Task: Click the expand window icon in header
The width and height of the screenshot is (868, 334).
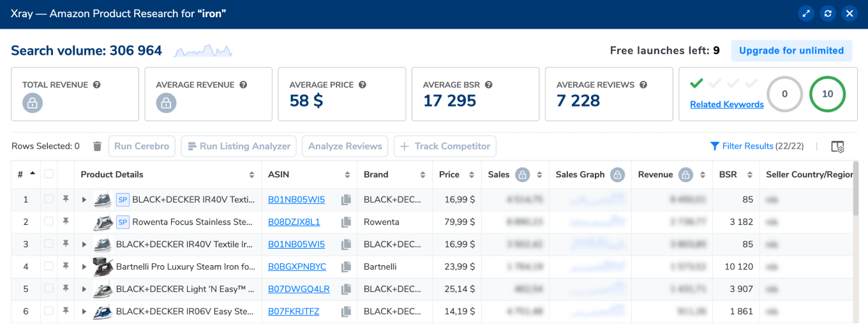Action: [806, 13]
